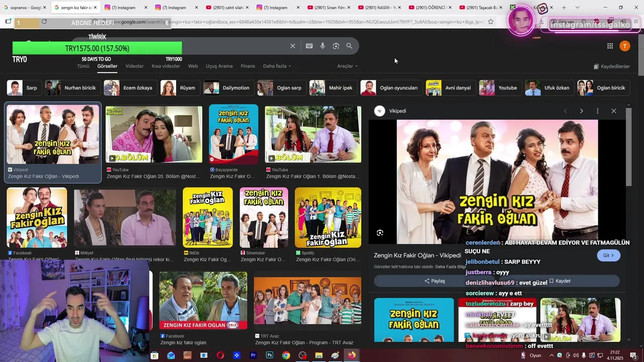Select the 'Sarp' suggestion chip

pos(23,88)
